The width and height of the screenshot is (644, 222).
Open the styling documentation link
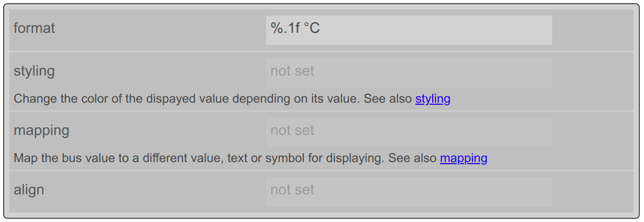(x=433, y=98)
